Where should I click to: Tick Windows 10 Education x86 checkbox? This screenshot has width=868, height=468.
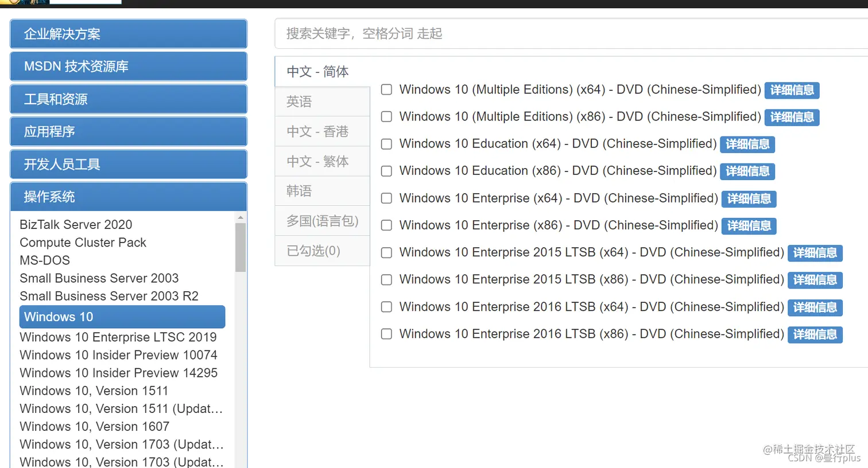tap(387, 171)
